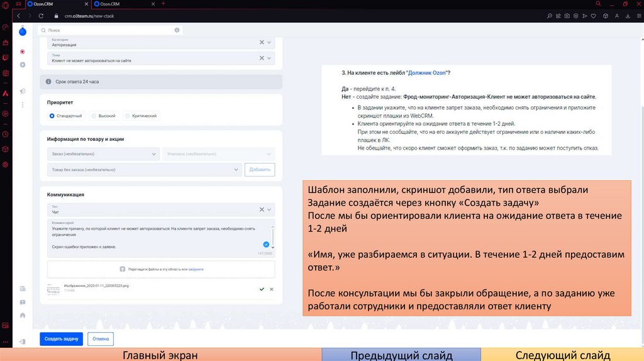Open the snapshot edit toolbar icon
Screen dimensions: 644x361
click(558, 16)
